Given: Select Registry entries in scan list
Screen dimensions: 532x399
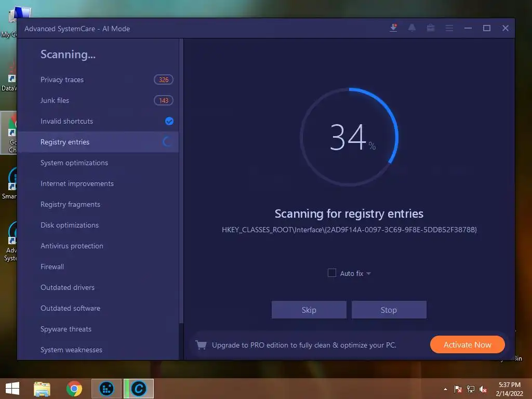Looking at the screenshot, I should coord(98,142).
